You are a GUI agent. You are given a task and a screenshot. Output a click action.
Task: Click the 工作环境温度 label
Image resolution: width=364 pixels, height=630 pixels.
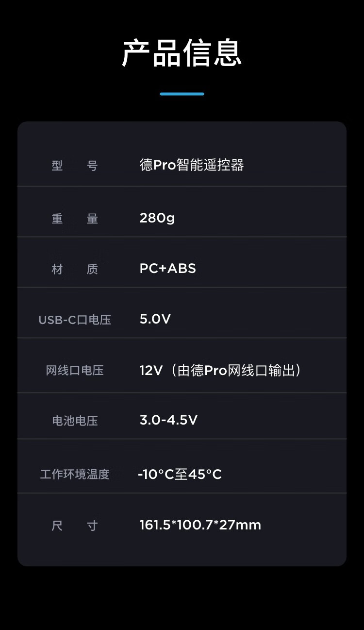(x=75, y=474)
